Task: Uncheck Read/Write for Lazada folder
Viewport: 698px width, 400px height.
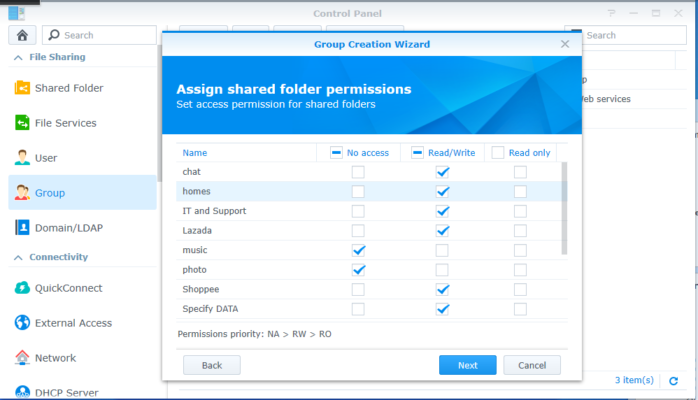Action: 442,231
